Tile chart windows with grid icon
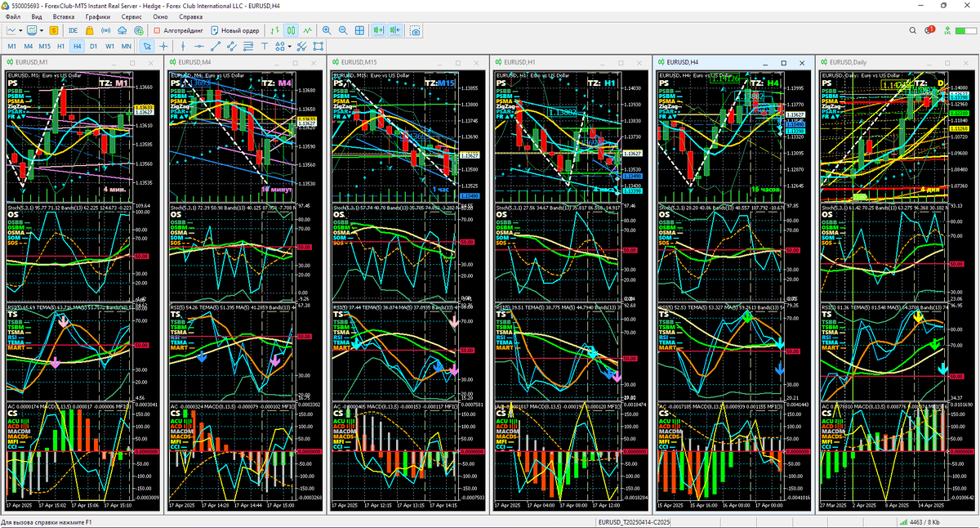 (359, 30)
